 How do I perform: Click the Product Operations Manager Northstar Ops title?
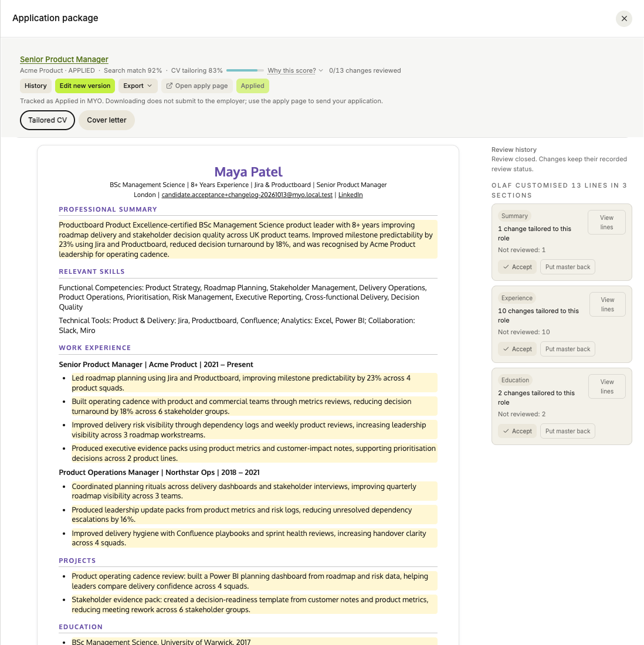pyautogui.click(x=160, y=472)
